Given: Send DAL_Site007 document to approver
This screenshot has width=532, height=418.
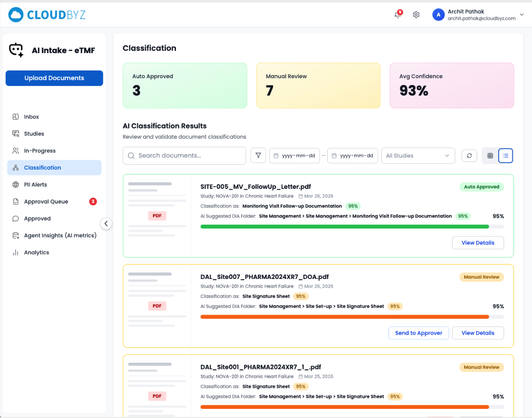Looking at the screenshot, I should point(419,333).
